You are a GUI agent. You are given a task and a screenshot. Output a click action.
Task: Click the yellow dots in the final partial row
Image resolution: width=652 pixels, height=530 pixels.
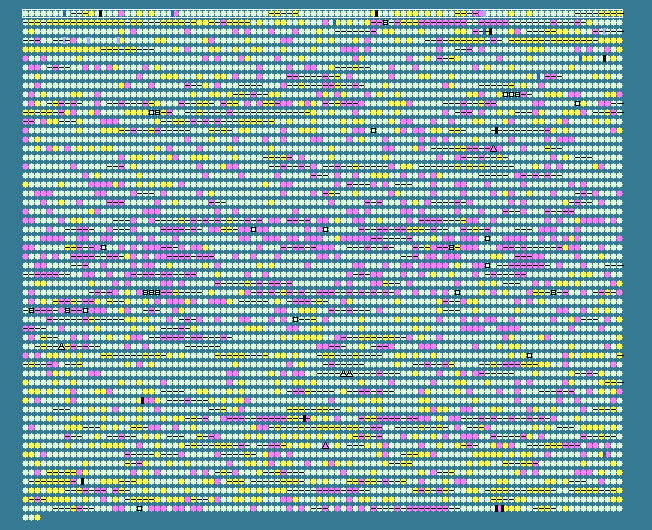32,517
